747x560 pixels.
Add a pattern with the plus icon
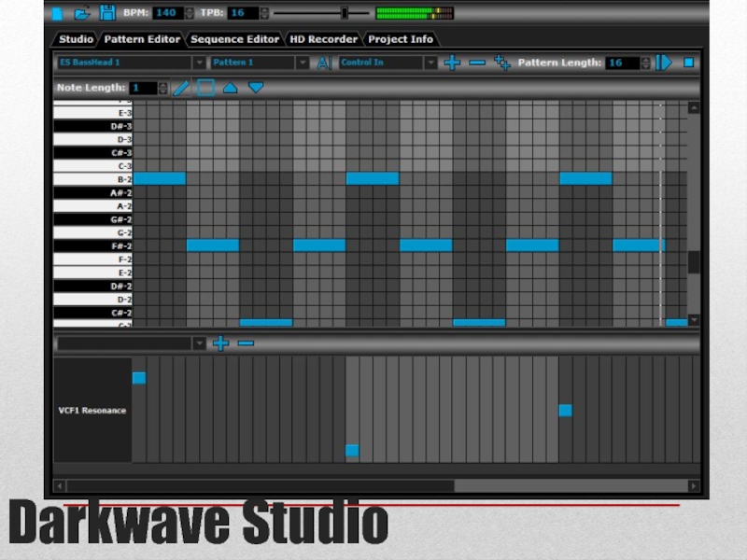click(452, 63)
